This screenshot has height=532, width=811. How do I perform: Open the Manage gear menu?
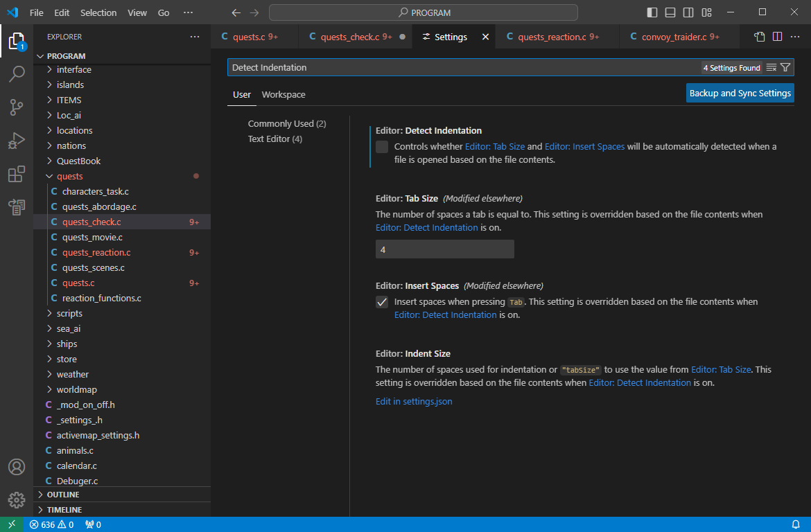coord(17,499)
